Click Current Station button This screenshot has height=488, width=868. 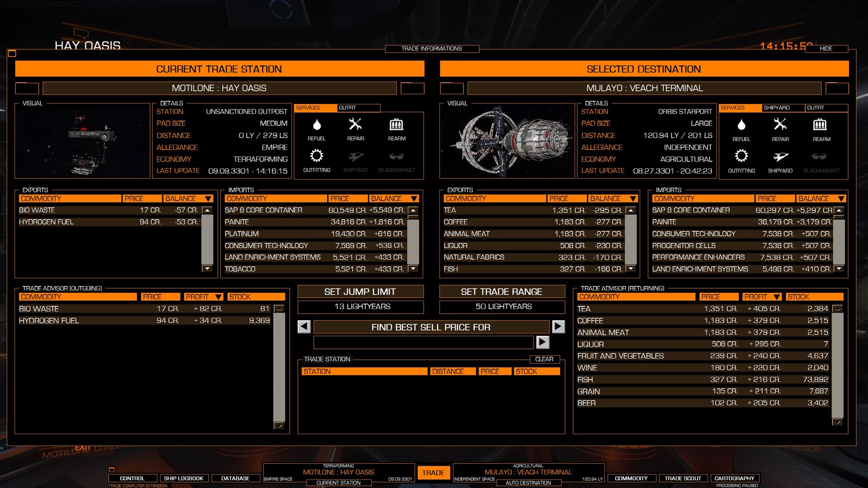pos(339,483)
